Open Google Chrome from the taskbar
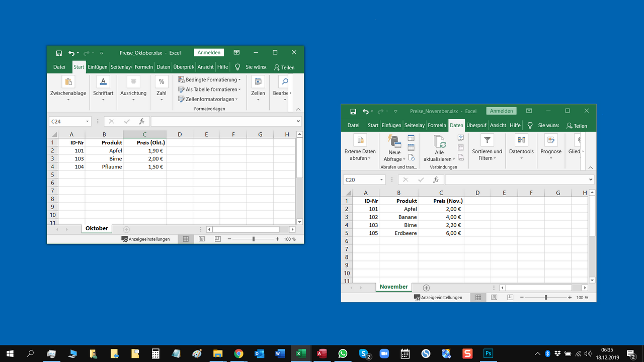Viewport: 644px width, 362px height. tap(238, 353)
